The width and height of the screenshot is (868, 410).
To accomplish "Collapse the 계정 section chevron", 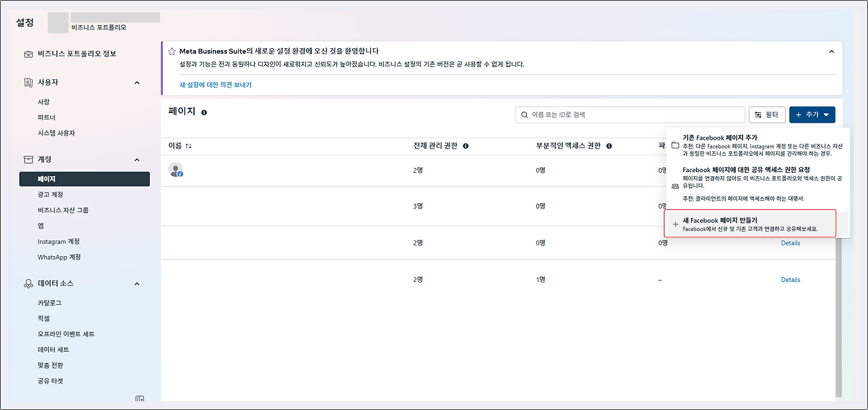I will coord(137,160).
